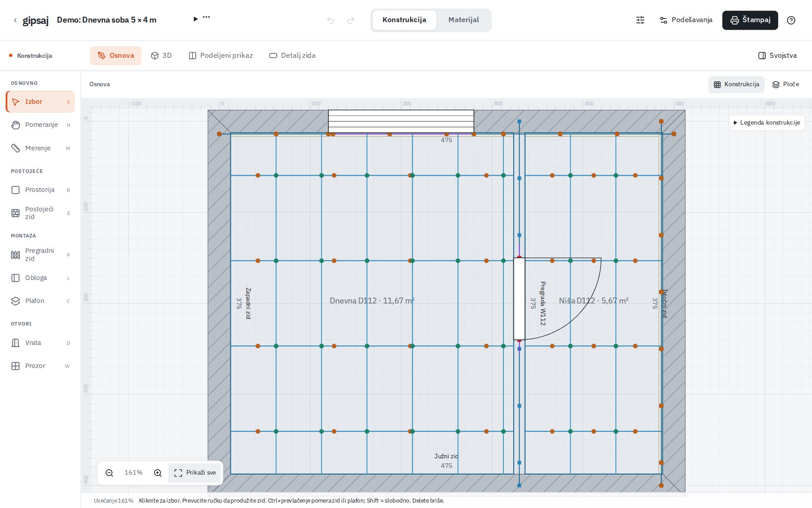Select the Izbor selection tool

(41, 102)
